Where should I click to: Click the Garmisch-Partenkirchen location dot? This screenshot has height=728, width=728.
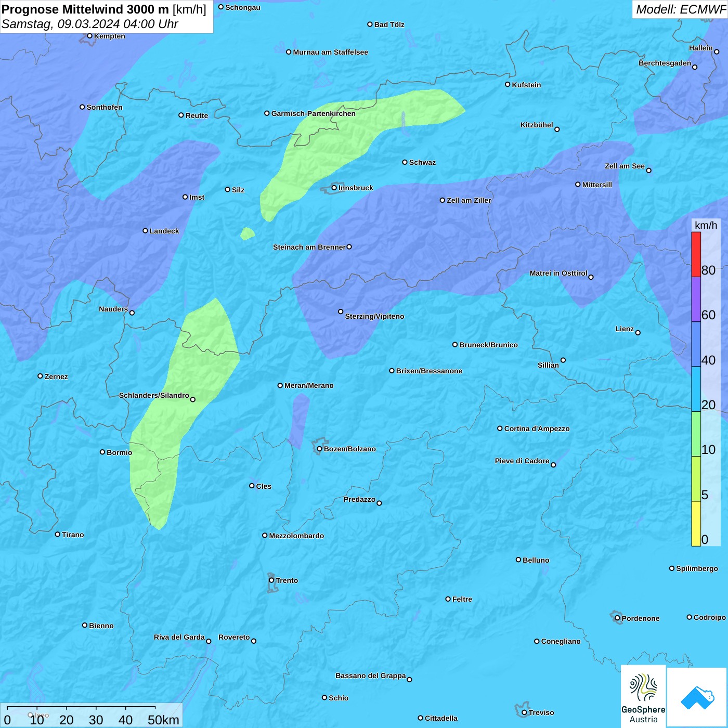[x=267, y=113]
